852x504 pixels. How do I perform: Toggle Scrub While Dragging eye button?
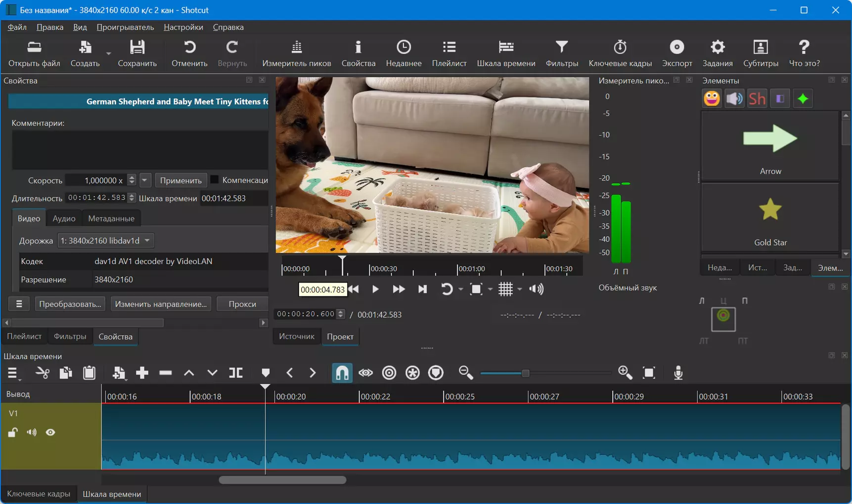tap(365, 373)
